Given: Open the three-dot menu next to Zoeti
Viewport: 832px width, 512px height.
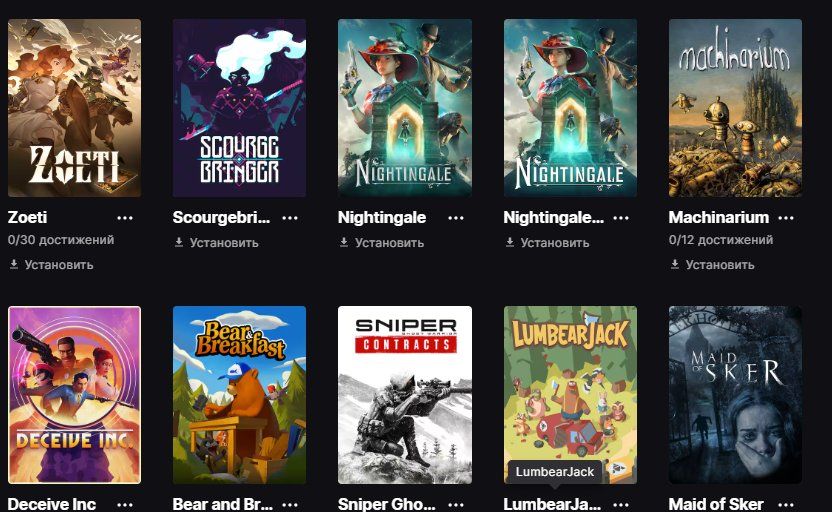Looking at the screenshot, I should coord(125,217).
